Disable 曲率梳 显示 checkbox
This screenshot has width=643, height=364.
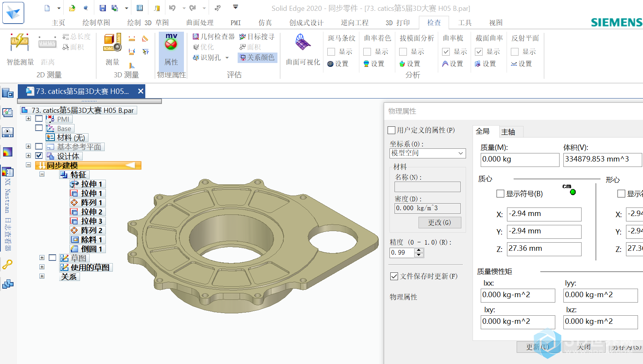(446, 52)
